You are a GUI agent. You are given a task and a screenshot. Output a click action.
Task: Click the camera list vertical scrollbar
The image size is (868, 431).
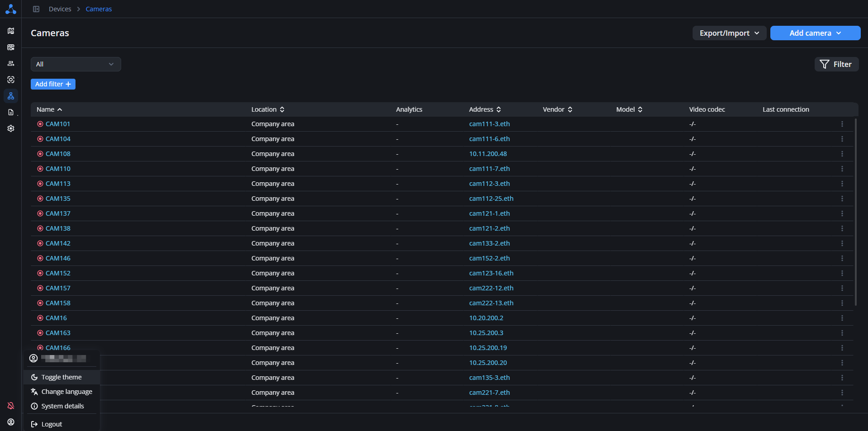pyautogui.click(x=856, y=213)
